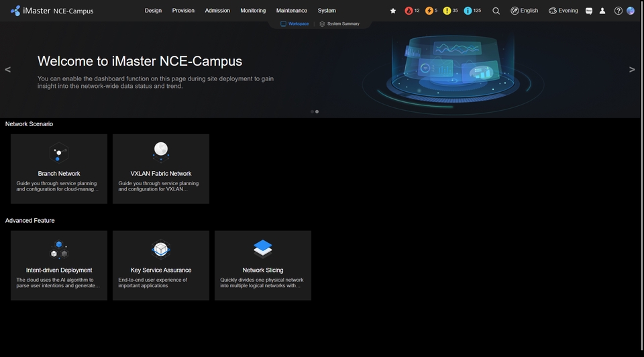The height and width of the screenshot is (357, 644).
Task: Open the Evening theme selector
Action: (563, 11)
